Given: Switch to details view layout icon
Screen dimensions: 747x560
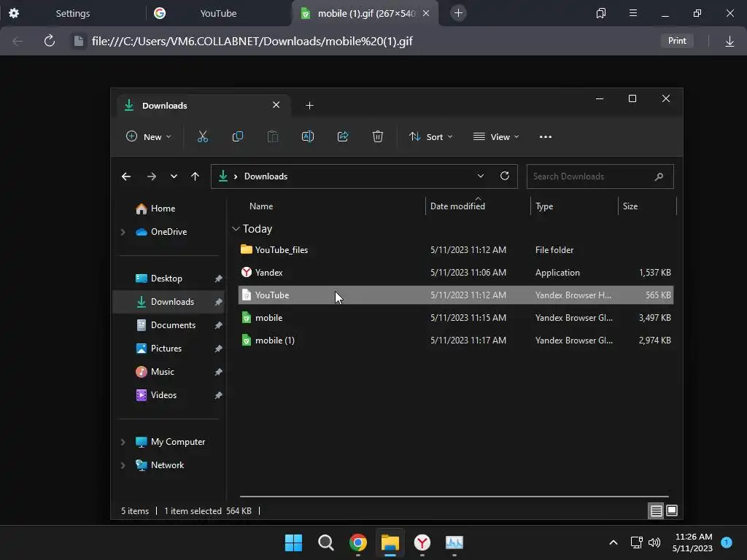Looking at the screenshot, I should pyautogui.click(x=656, y=511).
